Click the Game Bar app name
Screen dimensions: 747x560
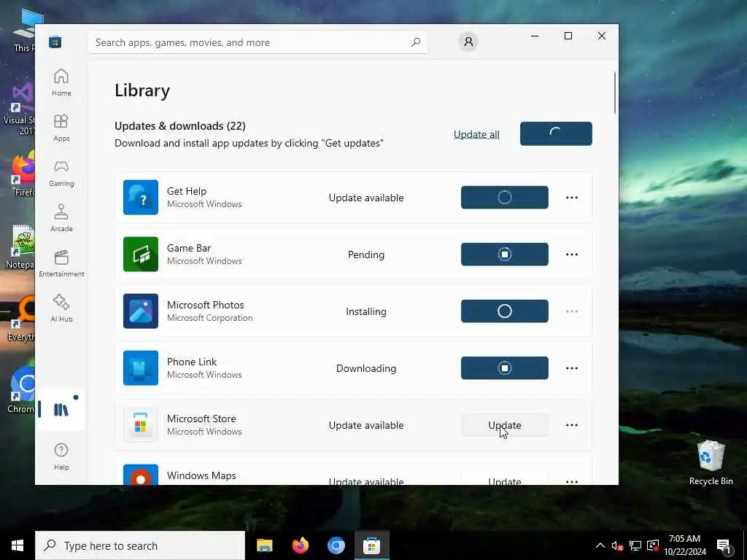(x=189, y=248)
